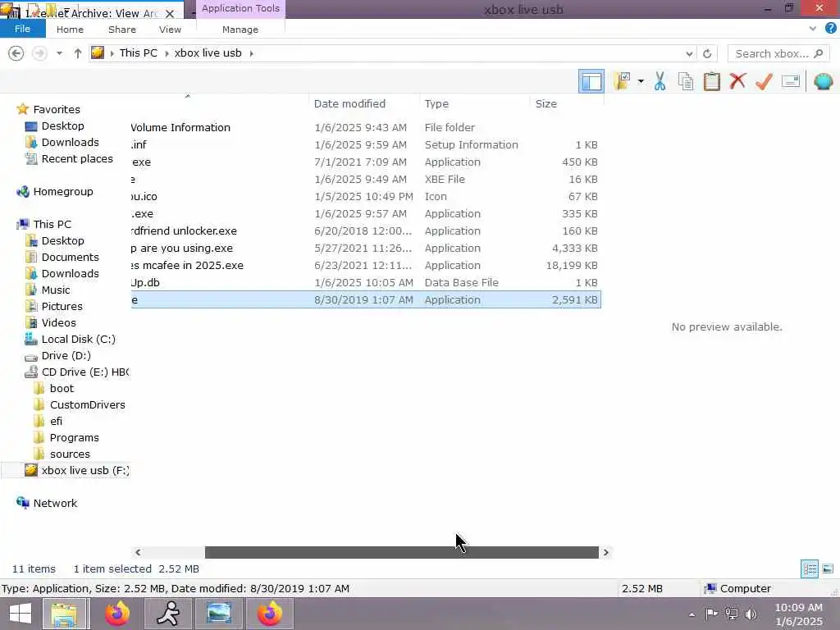
Task: Click the horizontal scrollbar thumb
Action: point(402,552)
